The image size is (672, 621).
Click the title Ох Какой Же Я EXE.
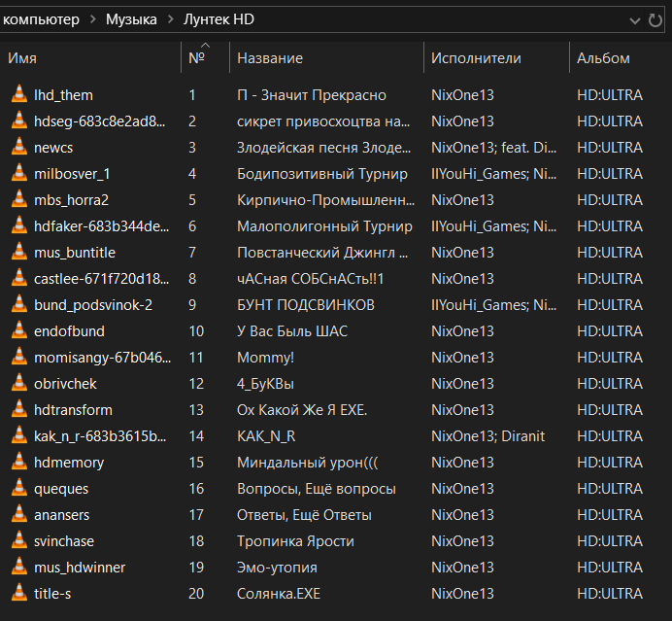pos(302,410)
